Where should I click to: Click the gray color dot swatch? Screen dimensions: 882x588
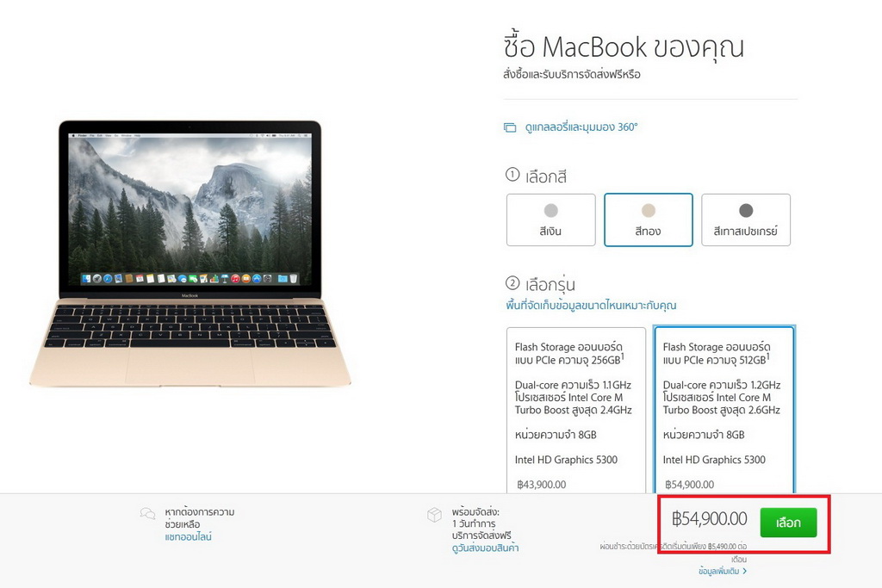746,210
